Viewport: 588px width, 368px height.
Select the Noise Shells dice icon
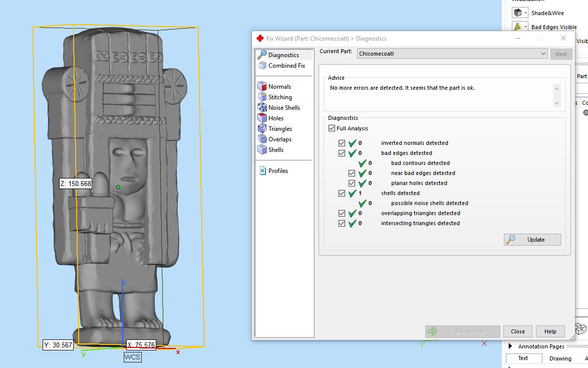[x=262, y=107]
